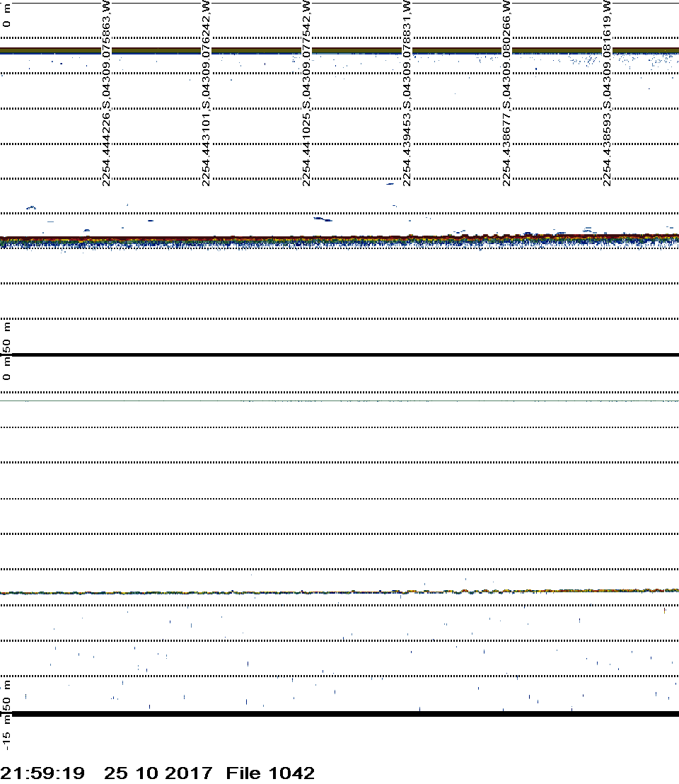Click the position label 2254.441025,S

(306, 146)
